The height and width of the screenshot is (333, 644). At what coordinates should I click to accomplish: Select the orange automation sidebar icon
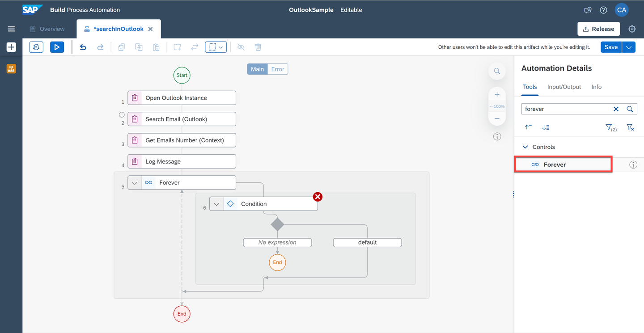click(x=11, y=69)
